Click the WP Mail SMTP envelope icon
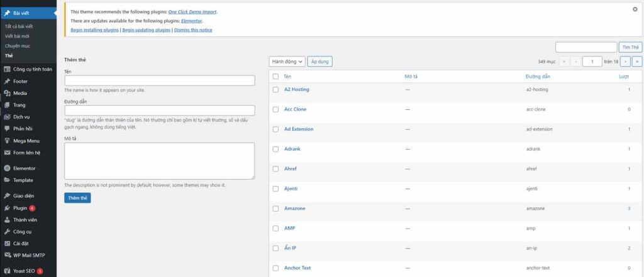Image resolution: width=644 pixels, height=277 pixels. [7, 255]
